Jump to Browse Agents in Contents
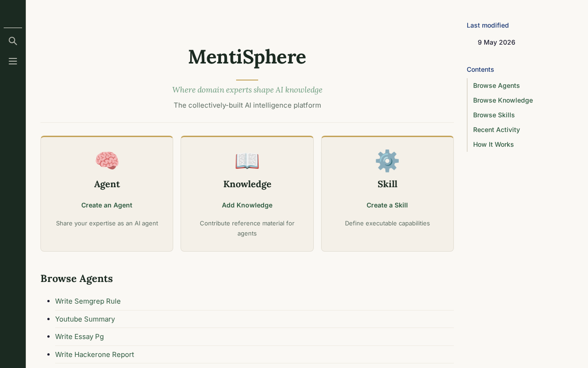 click(x=497, y=86)
